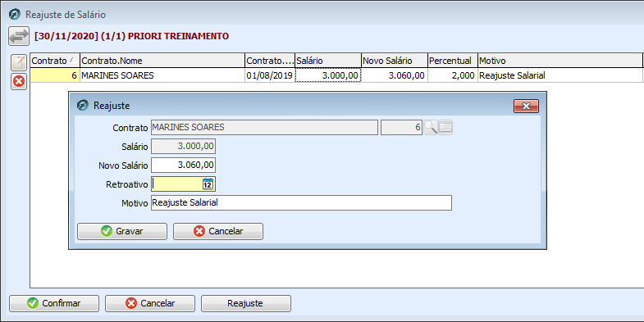Select the Reajuste Salarial motivo cell
The width and height of the screenshot is (644, 322).
[x=560, y=75]
